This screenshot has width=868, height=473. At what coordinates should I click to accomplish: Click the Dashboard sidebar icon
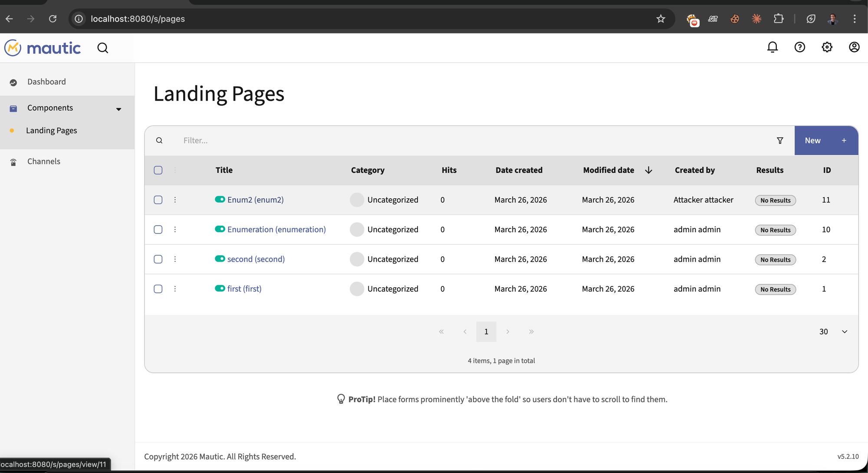coord(13,82)
